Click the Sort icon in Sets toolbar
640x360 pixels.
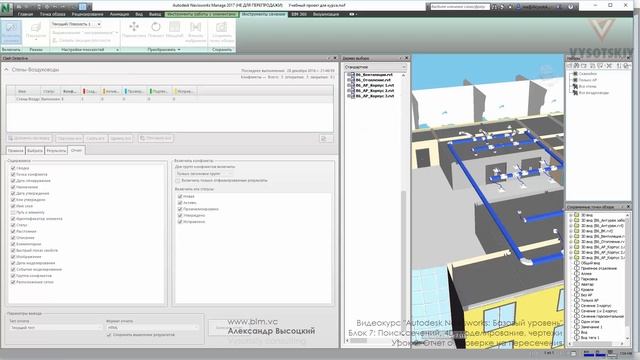[619, 66]
